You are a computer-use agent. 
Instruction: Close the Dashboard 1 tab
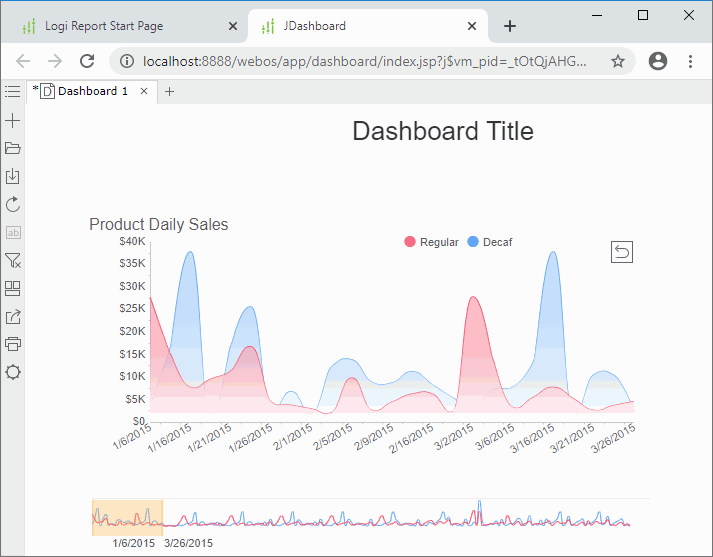pyautogui.click(x=144, y=91)
